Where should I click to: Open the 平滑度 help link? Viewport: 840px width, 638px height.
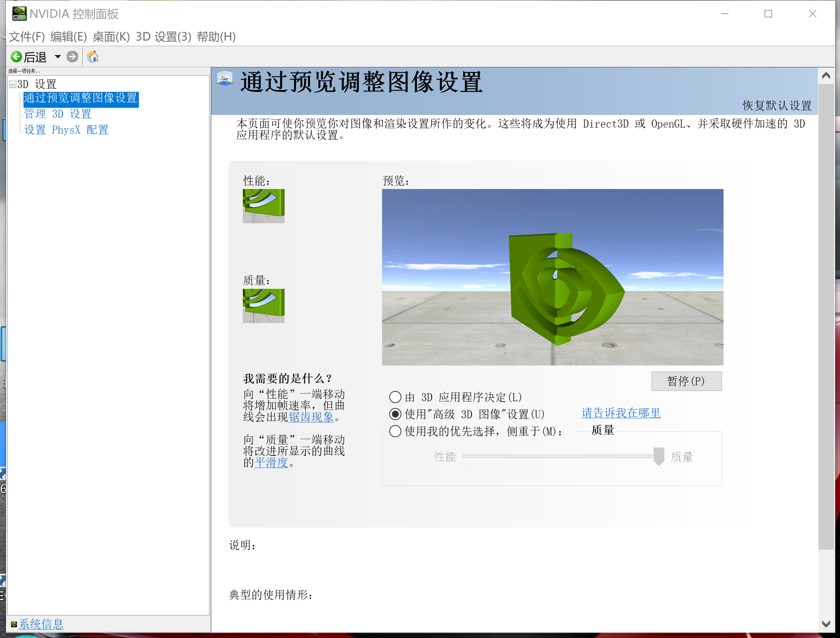click(x=272, y=463)
